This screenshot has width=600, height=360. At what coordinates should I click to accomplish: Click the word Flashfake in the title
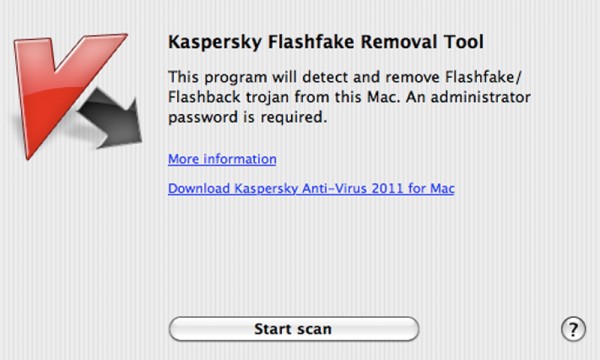pos(311,42)
